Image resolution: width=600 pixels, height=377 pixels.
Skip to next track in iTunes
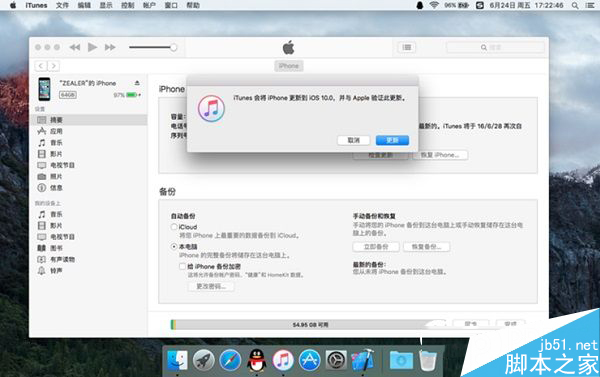point(110,47)
